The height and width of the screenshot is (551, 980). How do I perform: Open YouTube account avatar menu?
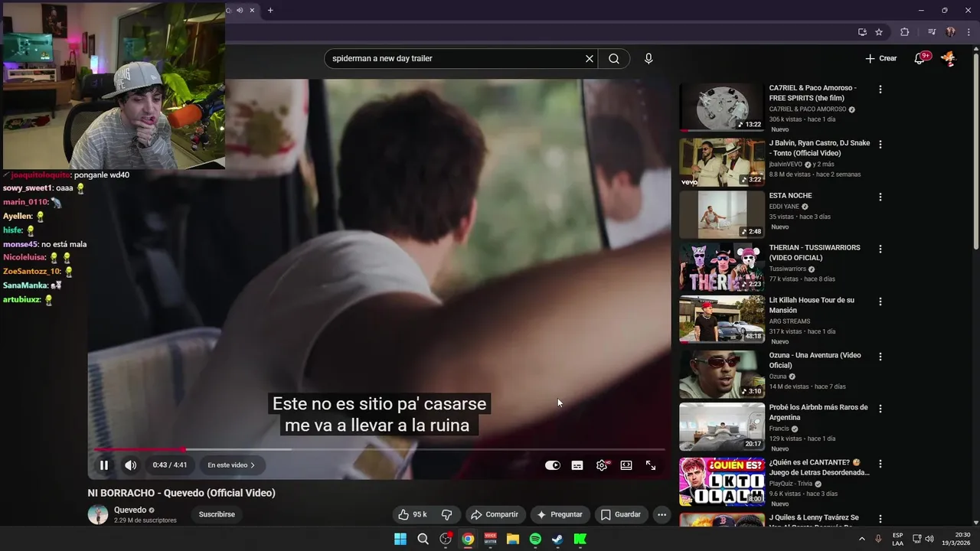tap(949, 58)
